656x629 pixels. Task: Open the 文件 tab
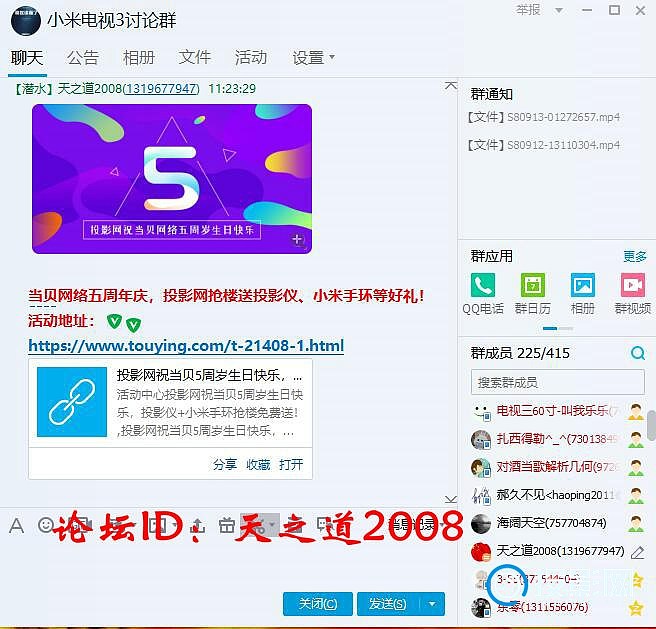(195, 57)
